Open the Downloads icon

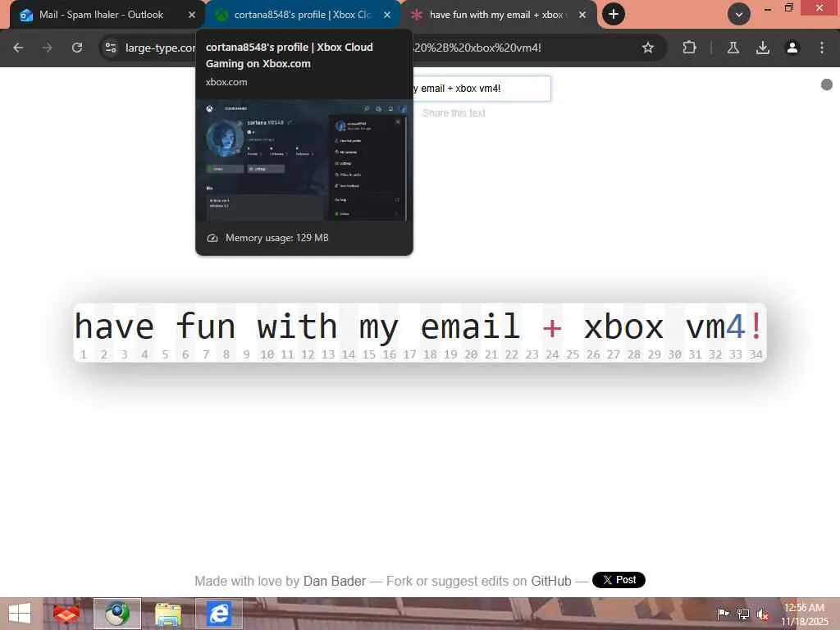762,48
